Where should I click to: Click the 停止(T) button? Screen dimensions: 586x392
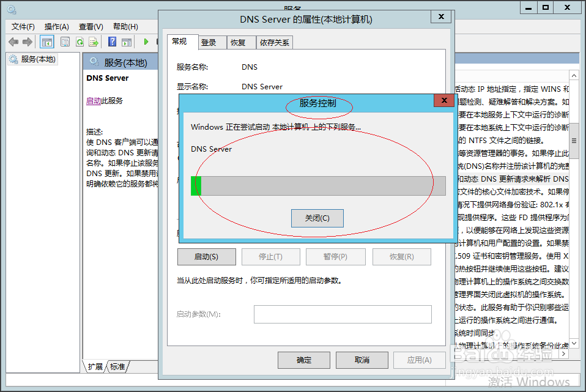270,257
